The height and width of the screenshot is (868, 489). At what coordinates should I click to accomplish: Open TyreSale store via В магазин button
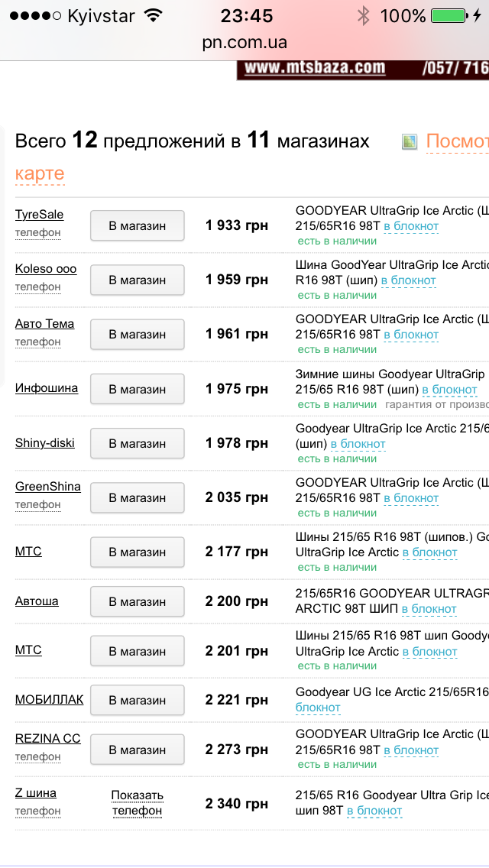click(138, 225)
